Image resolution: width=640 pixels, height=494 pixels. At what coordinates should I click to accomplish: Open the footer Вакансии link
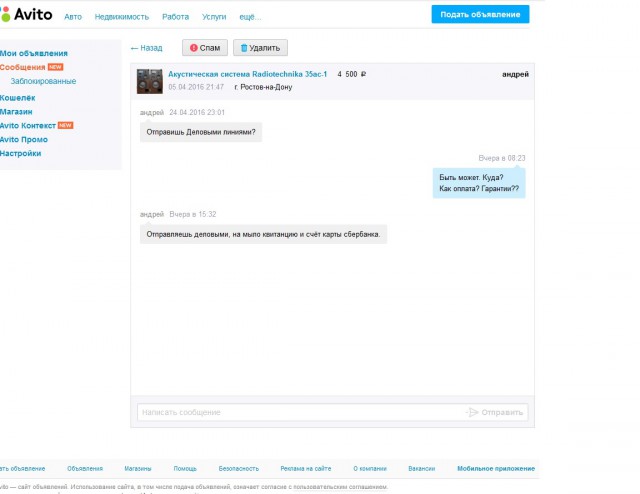422,469
